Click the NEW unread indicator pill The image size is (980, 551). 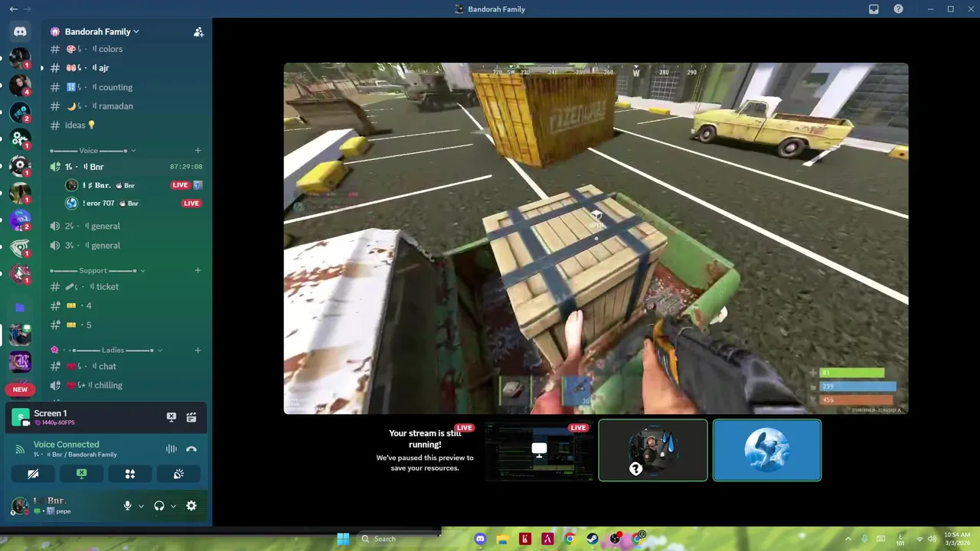coord(20,390)
